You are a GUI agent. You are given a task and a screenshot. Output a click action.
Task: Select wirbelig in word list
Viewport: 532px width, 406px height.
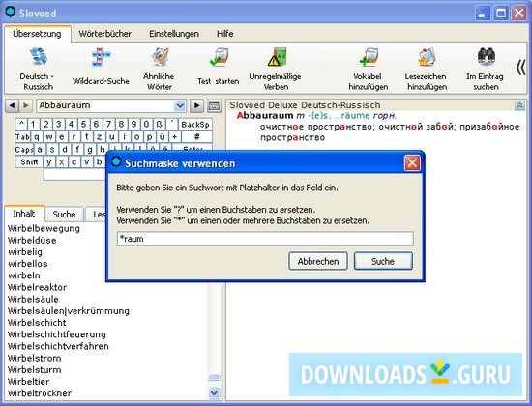[25, 252]
